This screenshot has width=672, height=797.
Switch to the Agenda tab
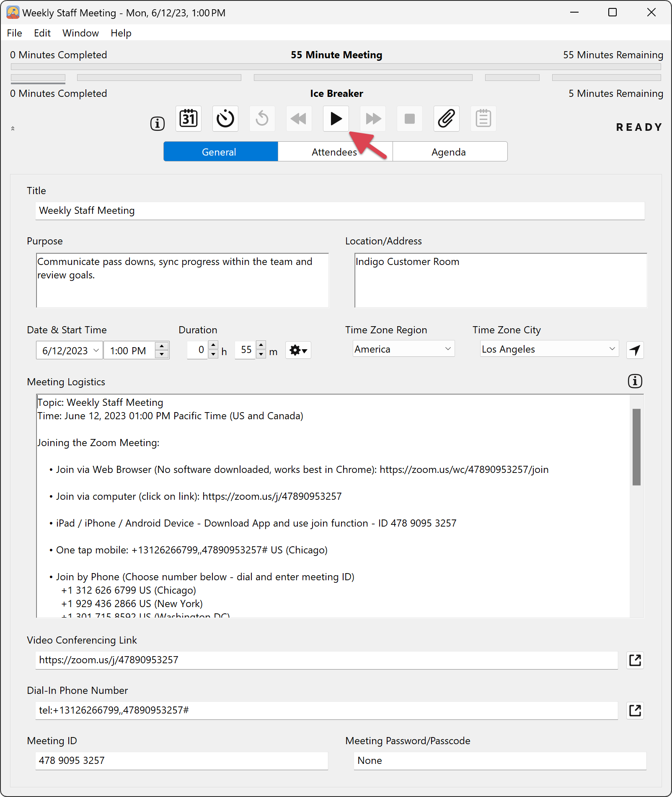(449, 152)
